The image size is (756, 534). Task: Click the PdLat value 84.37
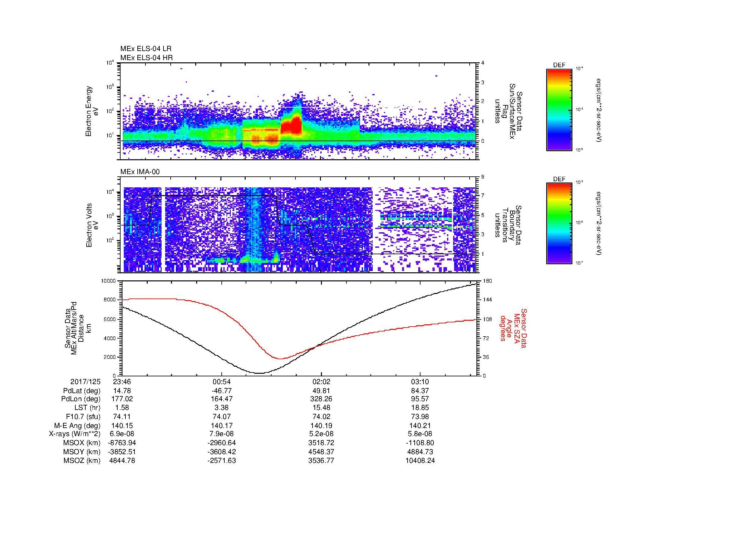(421, 391)
